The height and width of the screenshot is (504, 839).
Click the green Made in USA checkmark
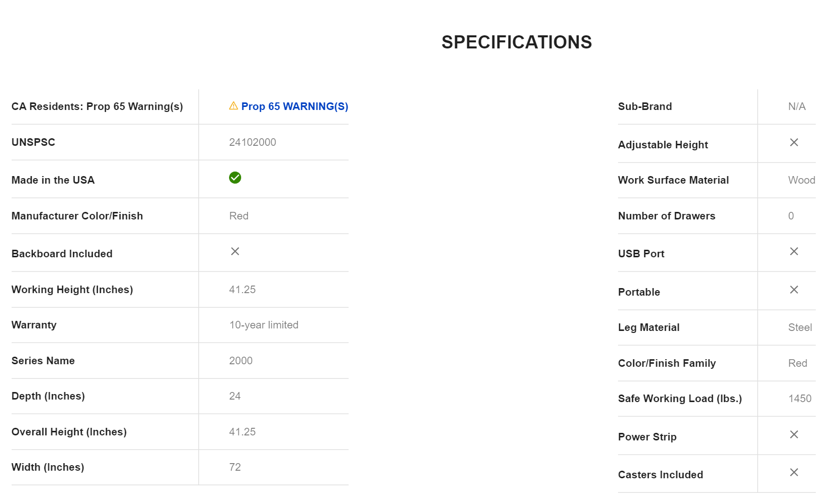[235, 178]
